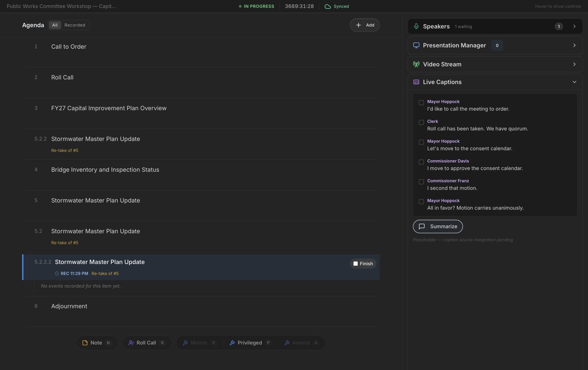Click the gavel icon beside Amend
This screenshot has width=588, height=370.
pyautogui.click(x=287, y=343)
